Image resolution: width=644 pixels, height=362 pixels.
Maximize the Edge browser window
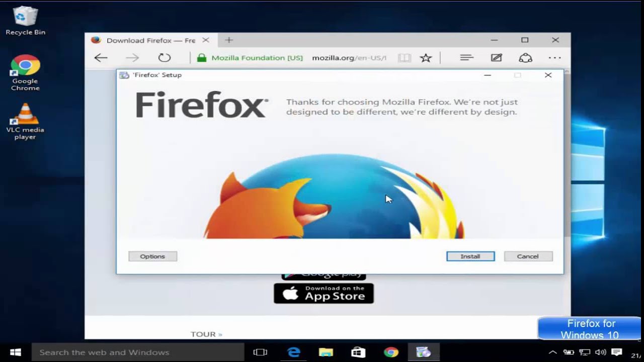click(525, 40)
